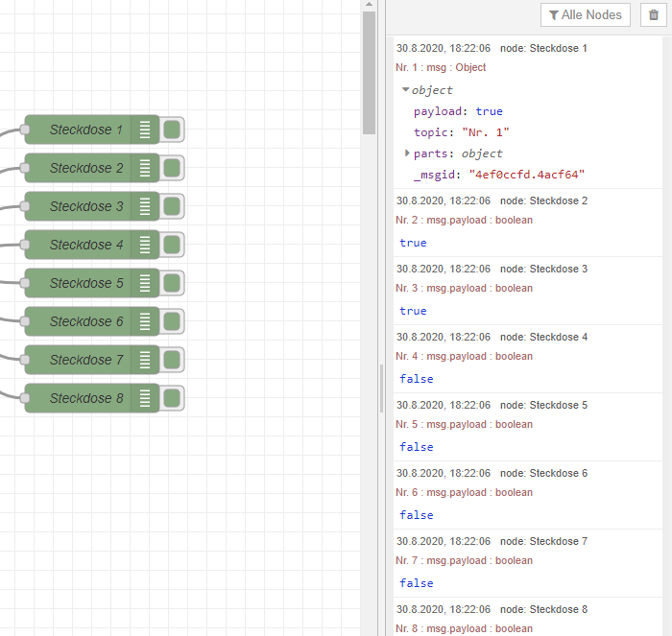Click the 'node: Steckdose 8' debug source link

(x=543, y=609)
